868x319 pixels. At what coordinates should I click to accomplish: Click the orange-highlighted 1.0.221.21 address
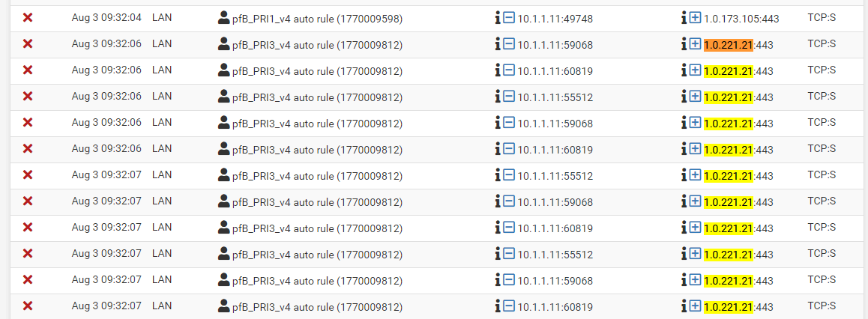728,44
